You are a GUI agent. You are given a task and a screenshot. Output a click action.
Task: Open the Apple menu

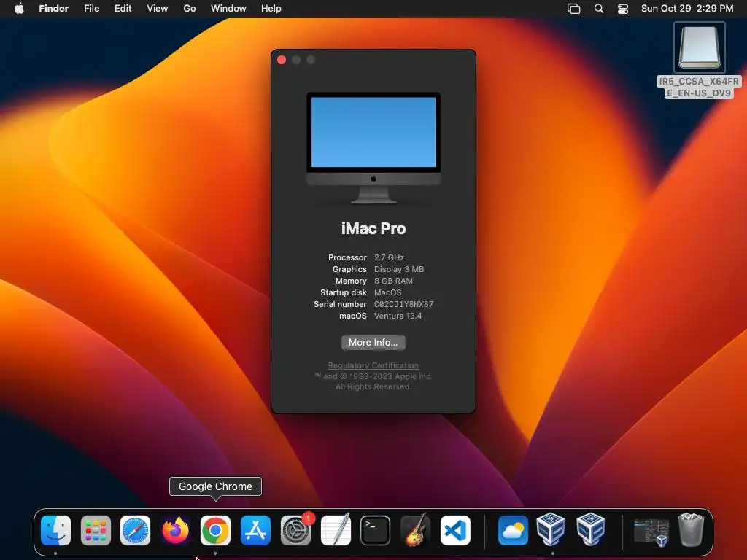19,8
